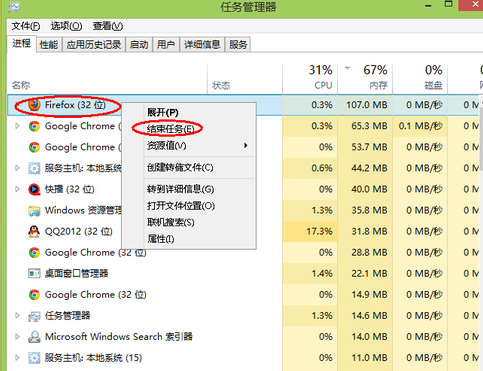Select the Firefox (32 位) process name
483x371 pixels.
(x=75, y=105)
